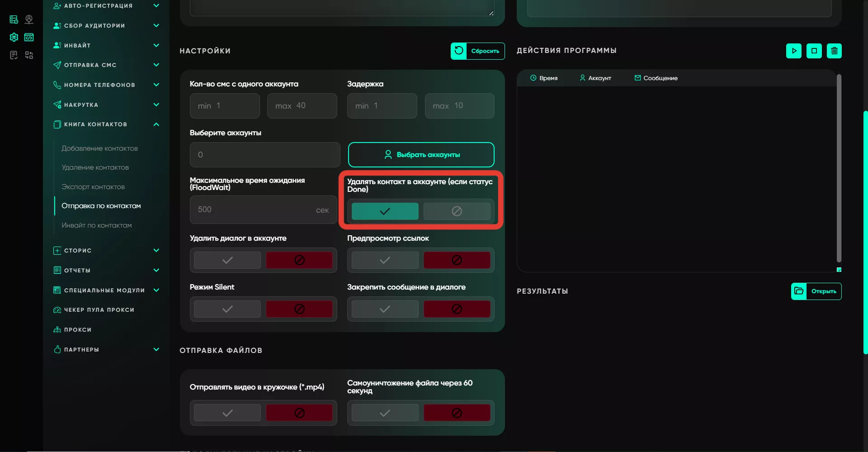Expand the Отправка СМС chevron
The width and height of the screenshot is (868, 452).
click(156, 65)
